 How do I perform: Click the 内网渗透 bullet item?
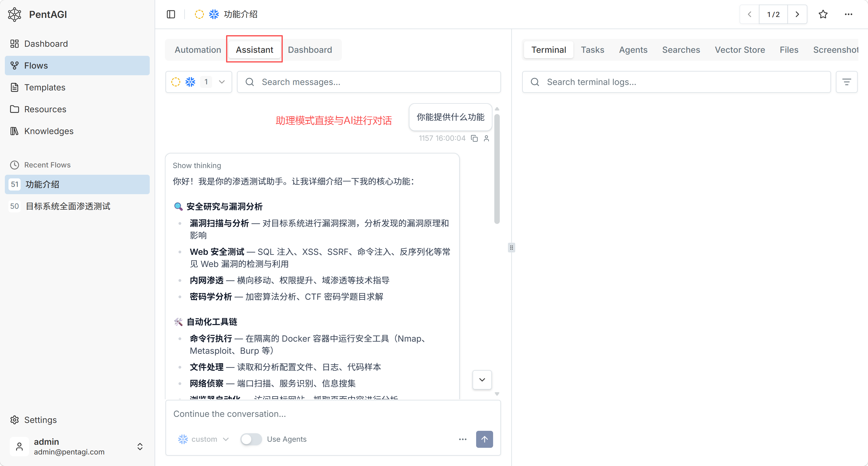[x=289, y=280]
